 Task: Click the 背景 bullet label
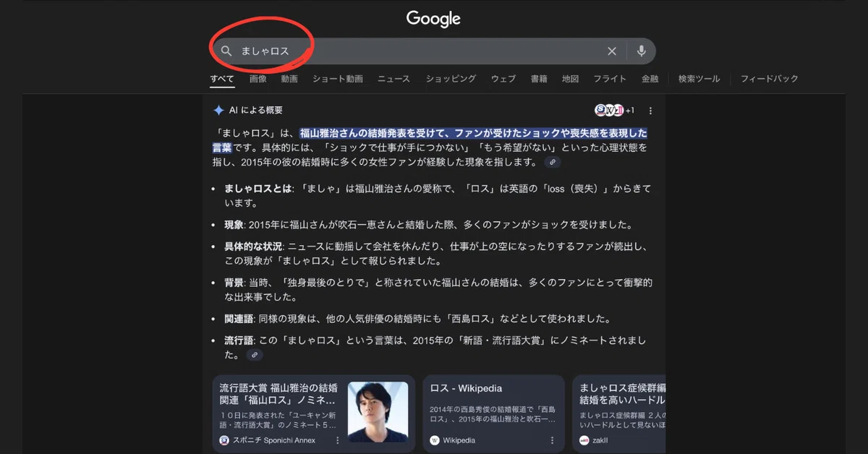tap(234, 283)
